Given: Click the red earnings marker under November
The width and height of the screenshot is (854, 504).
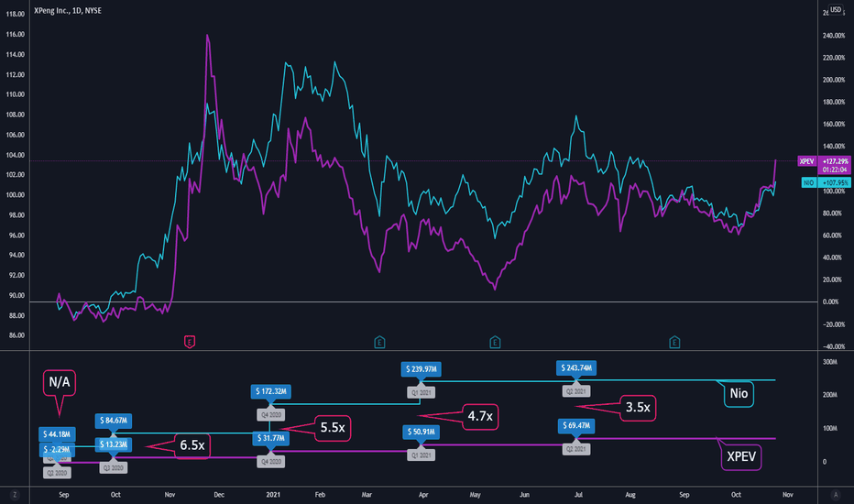Looking at the screenshot, I should (x=190, y=342).
